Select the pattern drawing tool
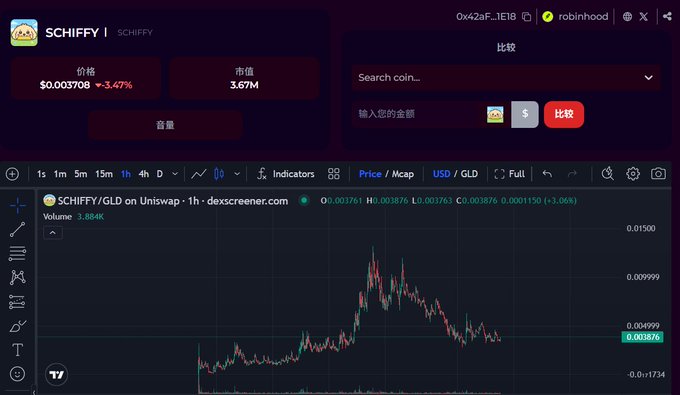The height and width of the screenshot is (395, 680). point(17,277)
